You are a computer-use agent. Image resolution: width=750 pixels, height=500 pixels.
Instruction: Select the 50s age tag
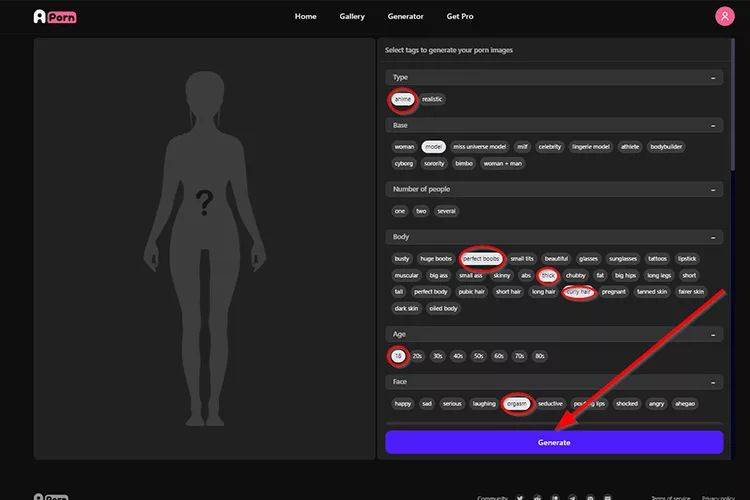478,356
